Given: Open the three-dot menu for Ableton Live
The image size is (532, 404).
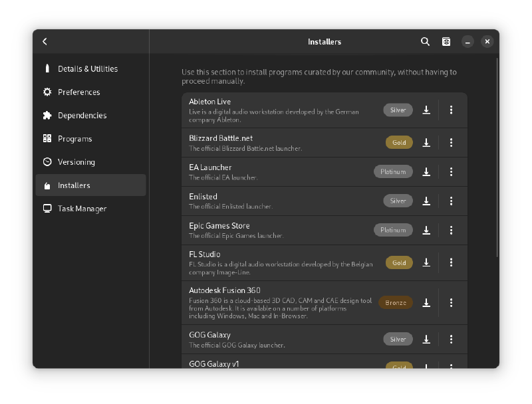Looking at the screenshot, I should click(x=452, y=110).
